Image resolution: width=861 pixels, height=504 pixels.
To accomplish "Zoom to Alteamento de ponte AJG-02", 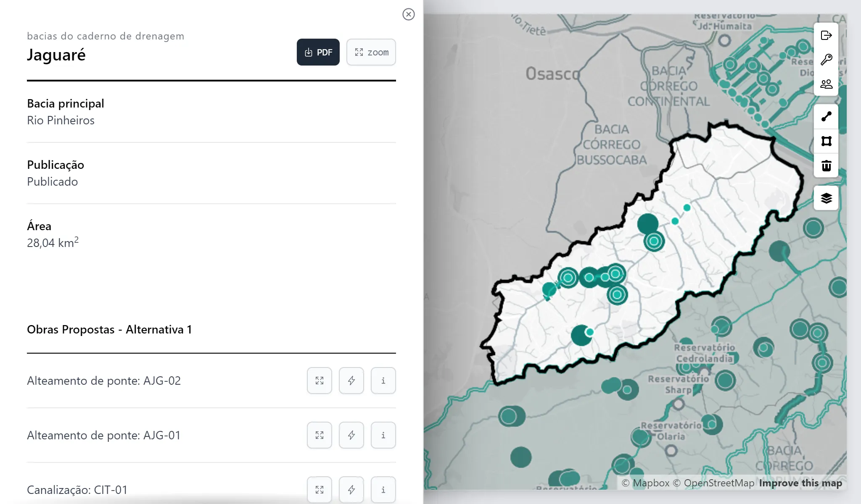I will point(320,381).
